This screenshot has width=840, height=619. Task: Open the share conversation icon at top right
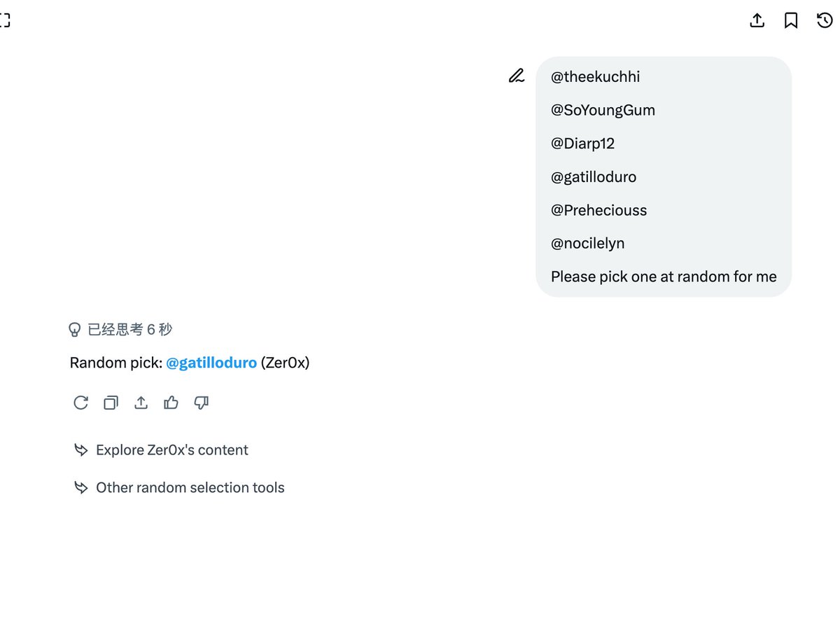[757, 20]
